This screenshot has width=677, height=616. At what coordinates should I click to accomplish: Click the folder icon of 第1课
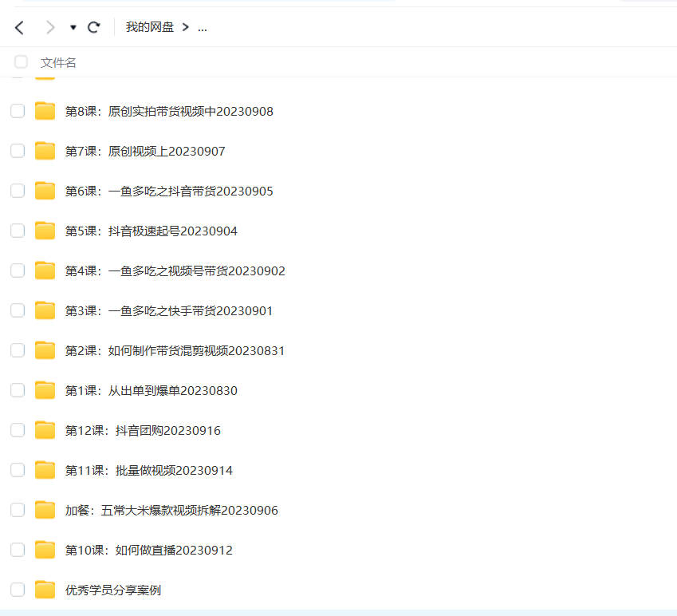pyautogui.click(x=45, y=389)
